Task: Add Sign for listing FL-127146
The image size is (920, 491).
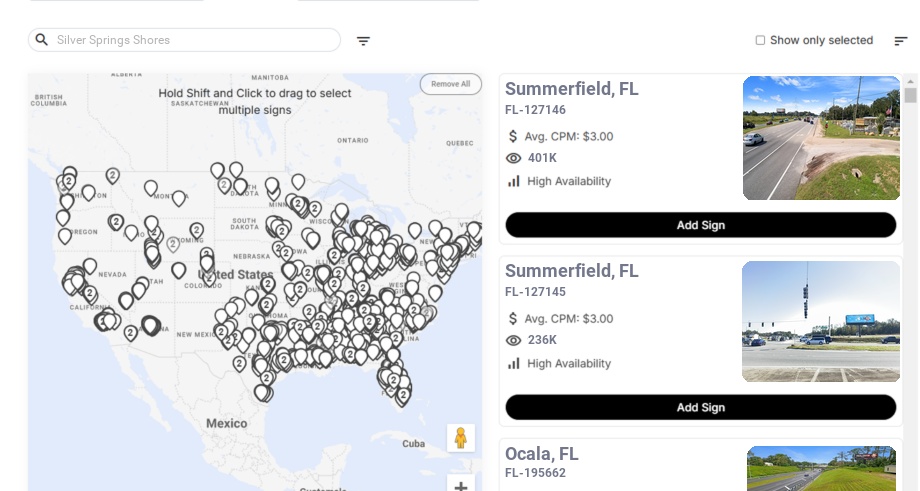Action: click(700, 225)
